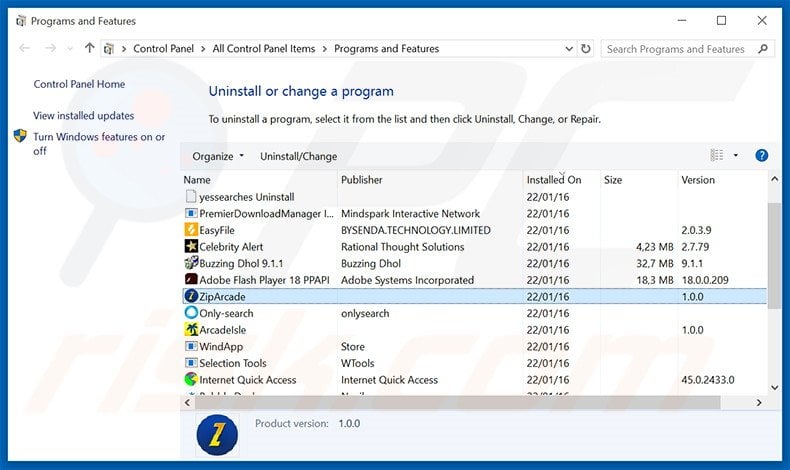The height and width of the screenshot is (470, 790).
Task: Open Turn Windows features on or off
Action: pyautogui.click(x=99, y=144)
